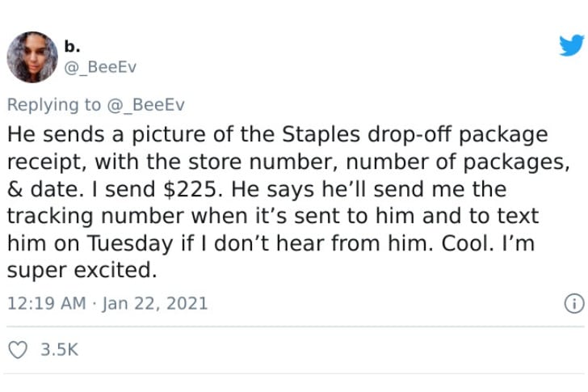Open the display name "b."
Viewport: 588px width, 392px height.
click(72, 46)
